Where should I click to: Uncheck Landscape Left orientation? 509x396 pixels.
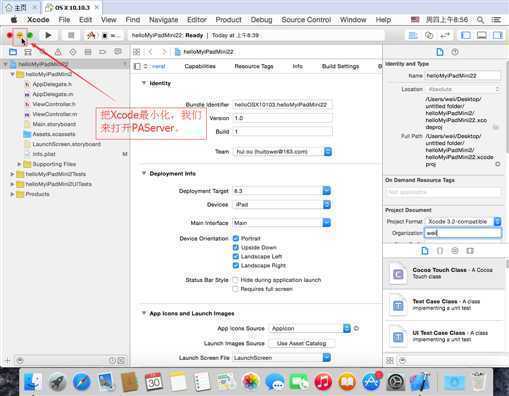pyautogui.click(x=236, y=256)
